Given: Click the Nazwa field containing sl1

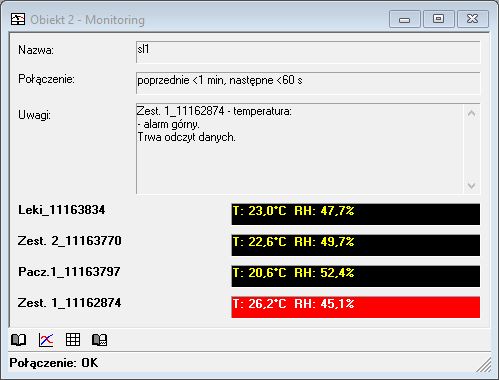Looking at the screenshot, I should [x=308, y=52].
